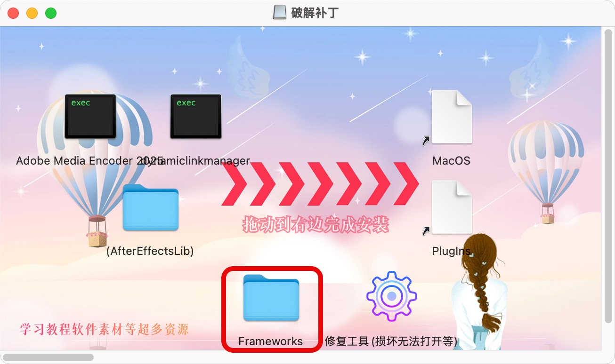Click the horizontal scrollbar thumb at the bottom
The width and height of the screenshot is (615, 364).
(x=48, y=357)
